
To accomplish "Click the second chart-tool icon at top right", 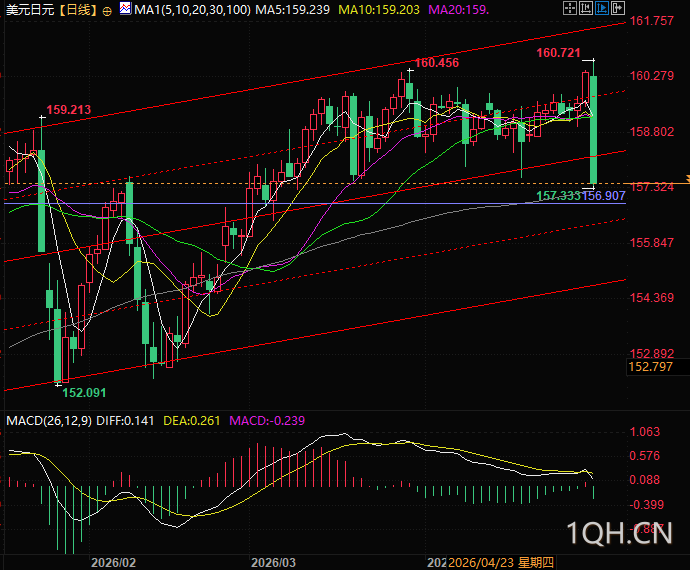I will coord(586,8).
